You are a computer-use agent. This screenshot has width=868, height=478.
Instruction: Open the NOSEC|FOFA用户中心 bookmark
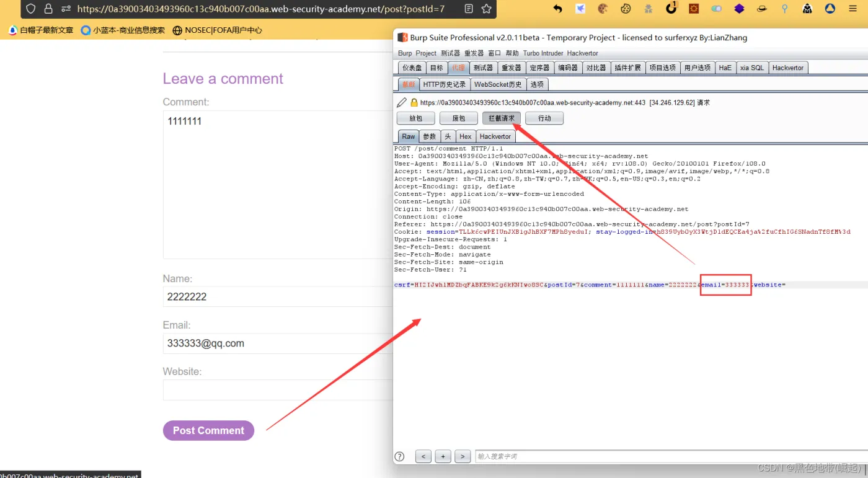pos(217,30)
